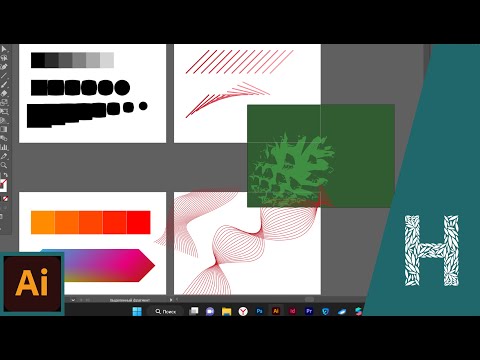The width and height of the screenshot is (480, 360).
Task: Click the taskbar search box Поиск
Action: click(166, 311)
